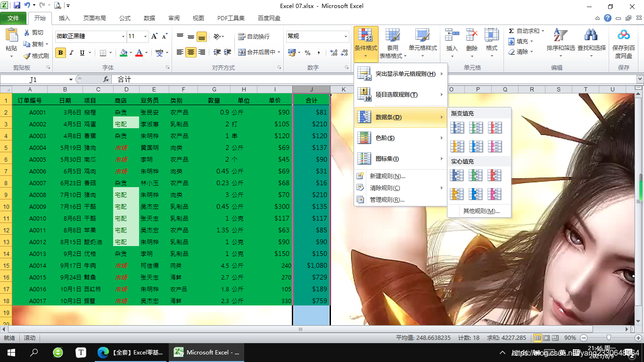Click the decrease decimal icon
The height and width of the screenshot is (362, 644).
point(345,53)
